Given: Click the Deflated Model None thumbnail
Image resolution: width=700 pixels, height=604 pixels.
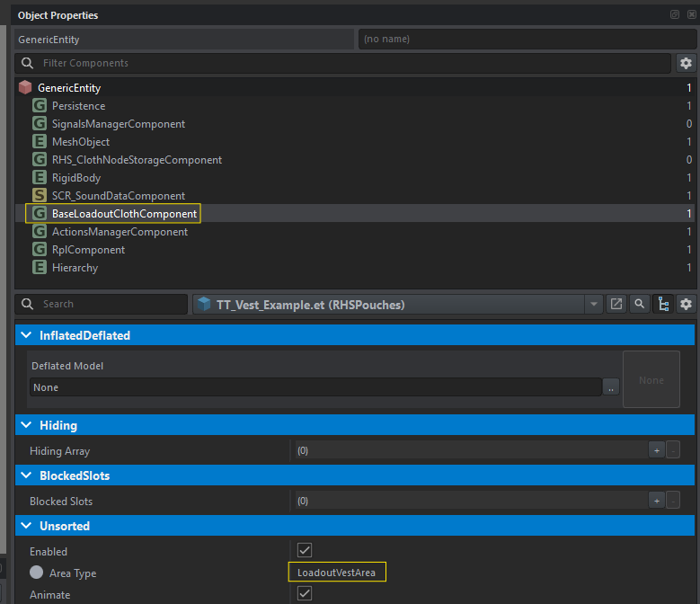Looking at the screenshot, I should click(x=651, y=379).
